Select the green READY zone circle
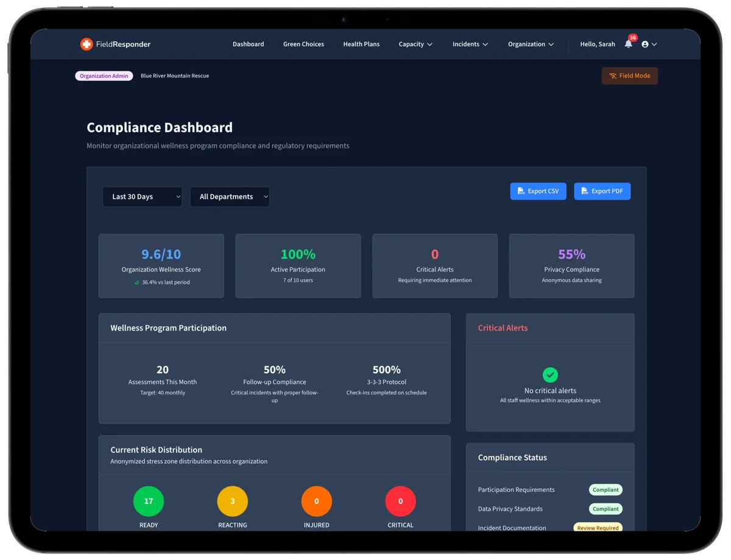 tap(149, 500)
